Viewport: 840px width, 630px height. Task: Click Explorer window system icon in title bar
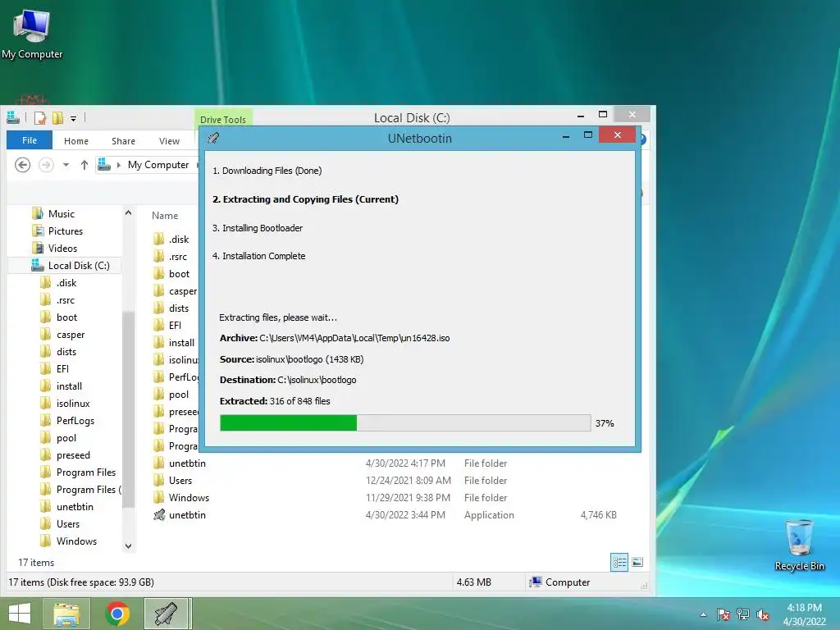click(13, 116)
